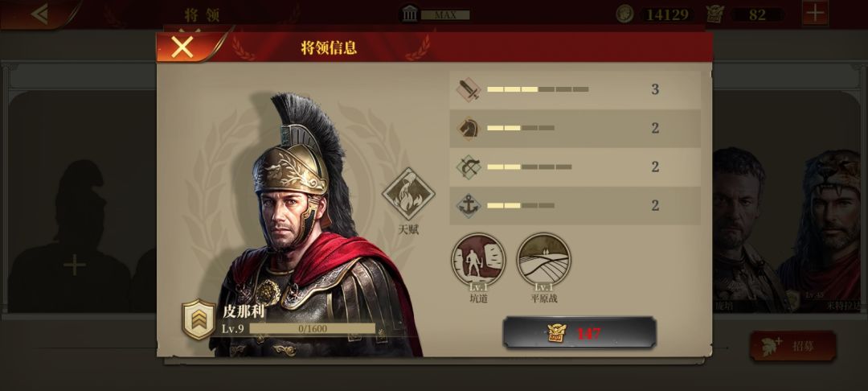The height and width of the screenshot is (391, 868).
Task: Go back with the top-left arrow
Action: point(39,14)
